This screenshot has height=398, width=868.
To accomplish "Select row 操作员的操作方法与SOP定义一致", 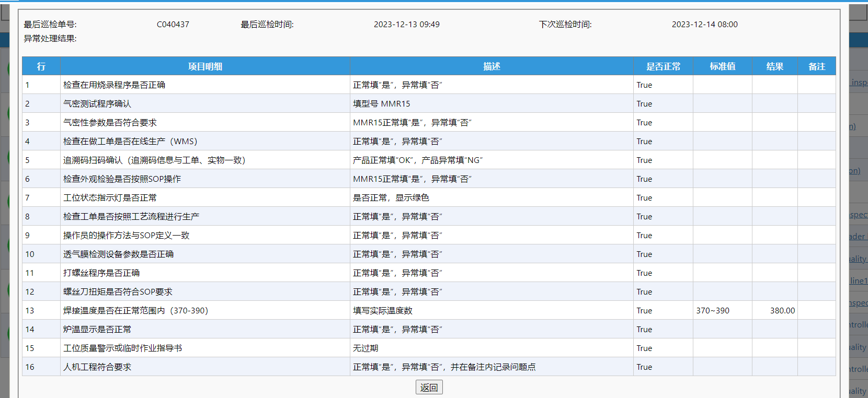I will 429,235.
